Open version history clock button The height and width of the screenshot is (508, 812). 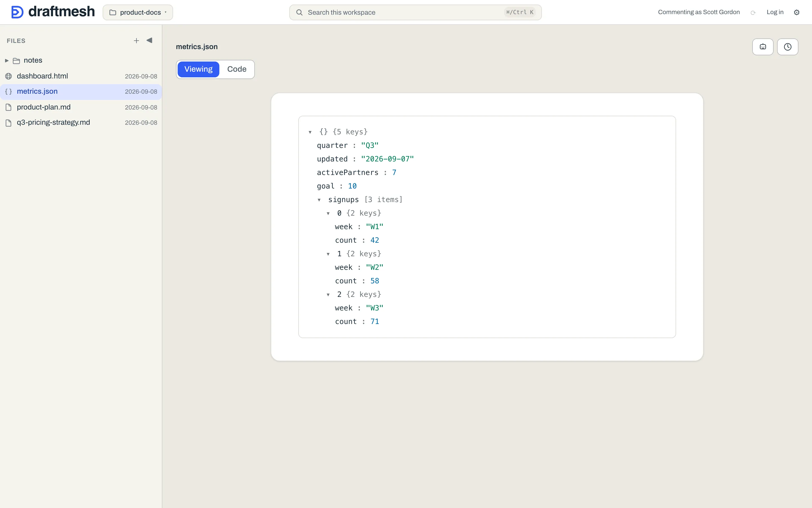tap(787, 47)
